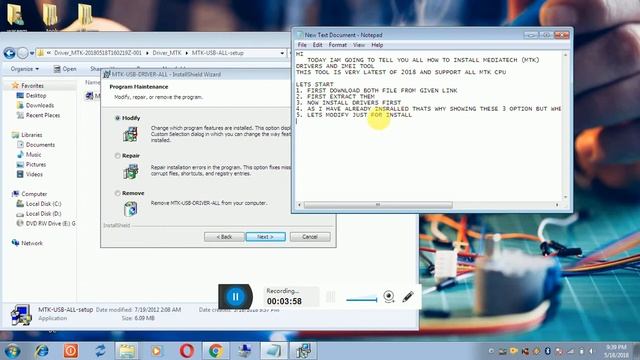Screen dimensions: 640x360
Task: Pause the screen recording
Action: coord(235,297)
